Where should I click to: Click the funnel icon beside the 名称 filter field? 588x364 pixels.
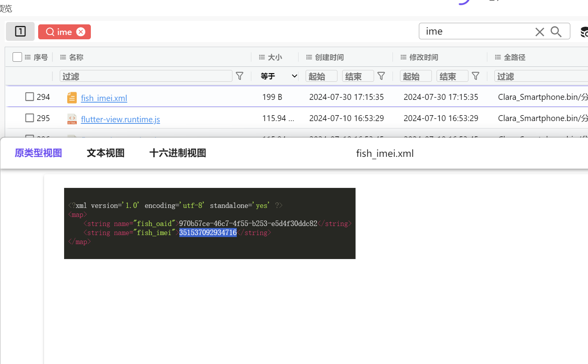coord(240,76)
